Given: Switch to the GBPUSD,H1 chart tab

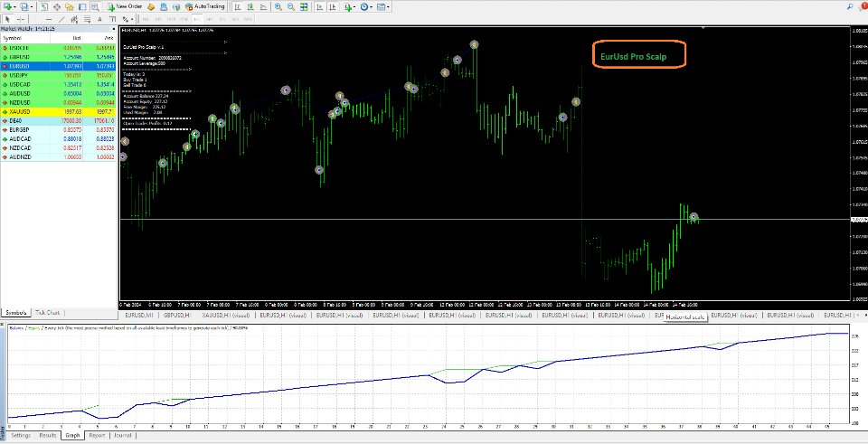Looking at the screenshot, I should [x=177, y=315].
